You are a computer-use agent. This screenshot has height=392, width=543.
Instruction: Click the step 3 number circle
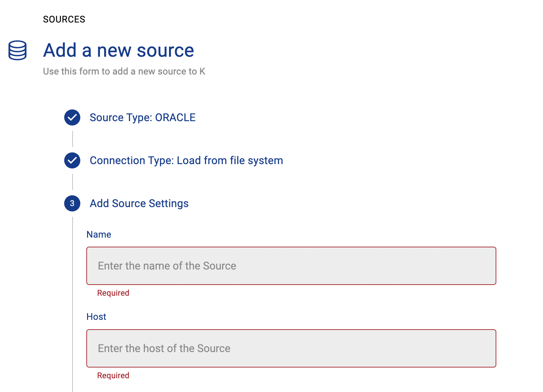[72, 203]
